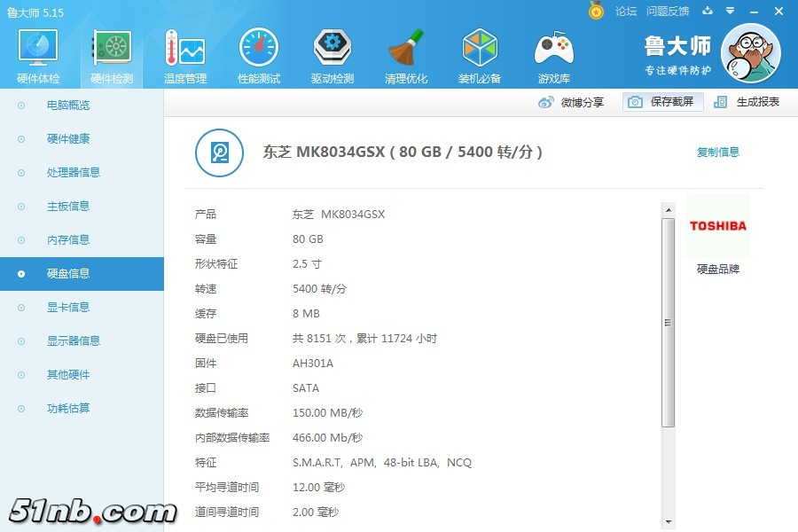
Task: Open the 论坛 forum link
Action: pyautogui.click(x=626, y=11)
